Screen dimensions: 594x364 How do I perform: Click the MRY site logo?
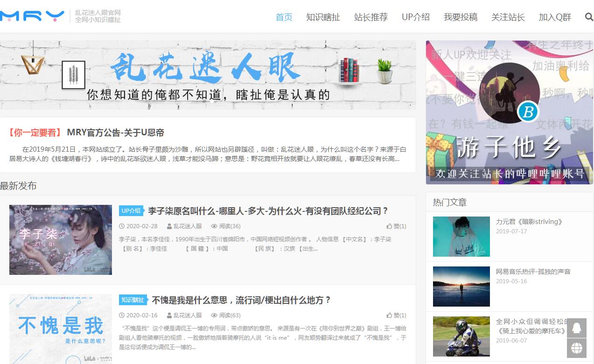tap(32, 16)
